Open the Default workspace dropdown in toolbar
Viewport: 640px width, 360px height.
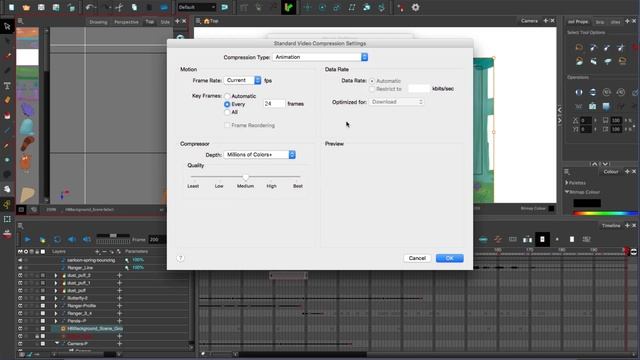(196, 7)
